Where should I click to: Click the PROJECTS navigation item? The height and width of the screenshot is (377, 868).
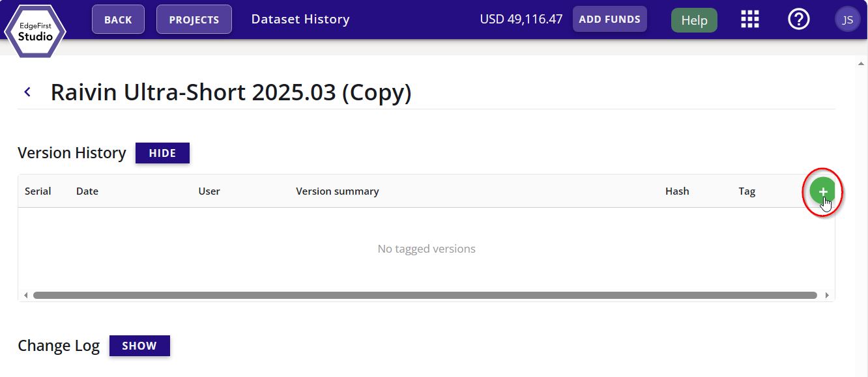194,19
